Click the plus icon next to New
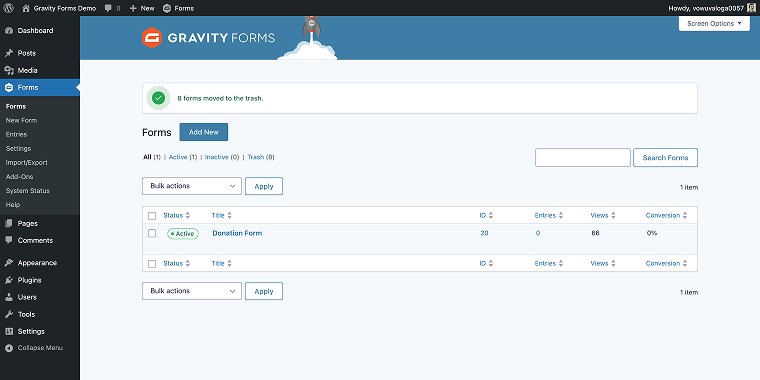 (133, 8)
